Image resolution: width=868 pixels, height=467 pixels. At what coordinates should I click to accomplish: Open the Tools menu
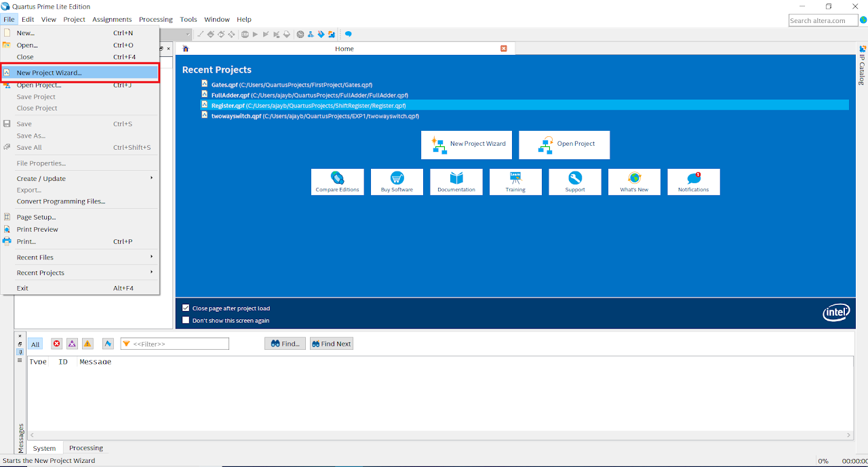coord(189,19)
